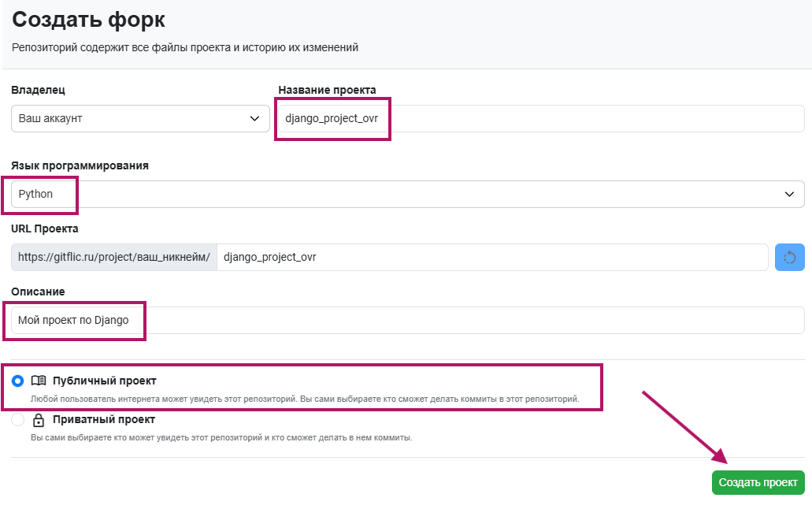Screen dimensions: 812x509
Task: Click the Приватный проект label text
Action: [104, 420]
